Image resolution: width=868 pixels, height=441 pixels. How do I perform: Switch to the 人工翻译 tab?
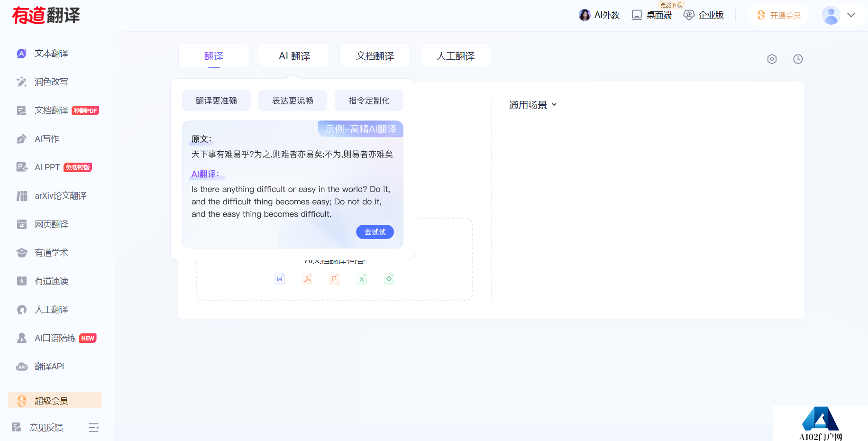click(x=456, y=56)
